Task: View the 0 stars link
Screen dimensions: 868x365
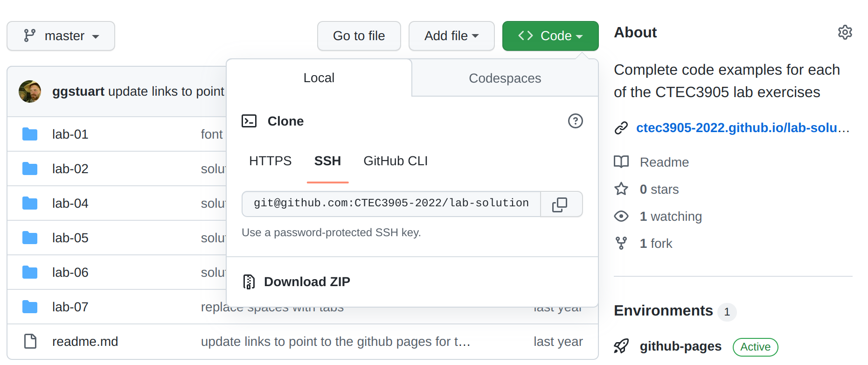Action: (x=659, y=190)
